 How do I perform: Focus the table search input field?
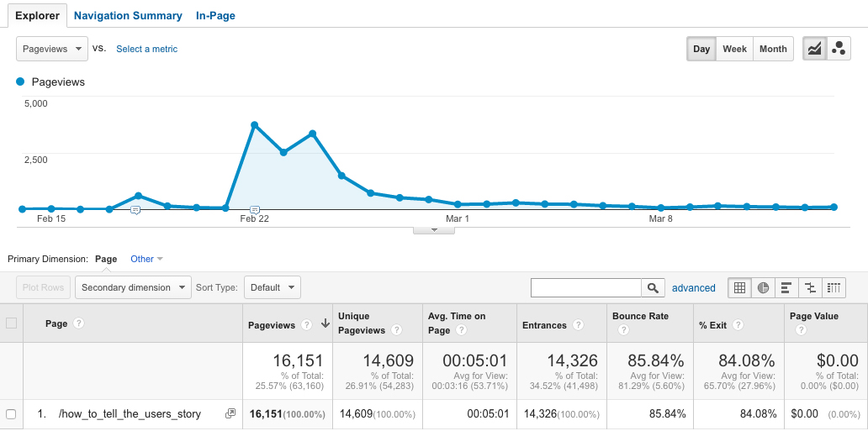[x=586, y=287]
